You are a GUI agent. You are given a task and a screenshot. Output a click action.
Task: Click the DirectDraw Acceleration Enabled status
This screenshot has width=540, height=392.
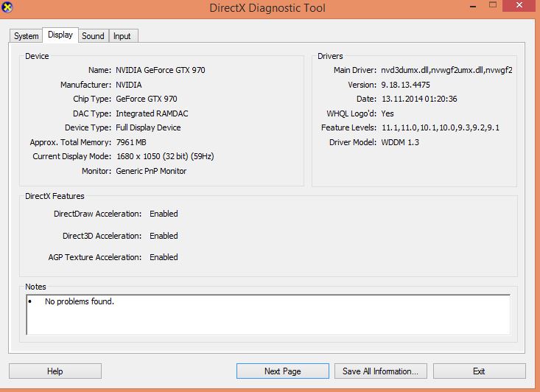[x=164, y=214]
